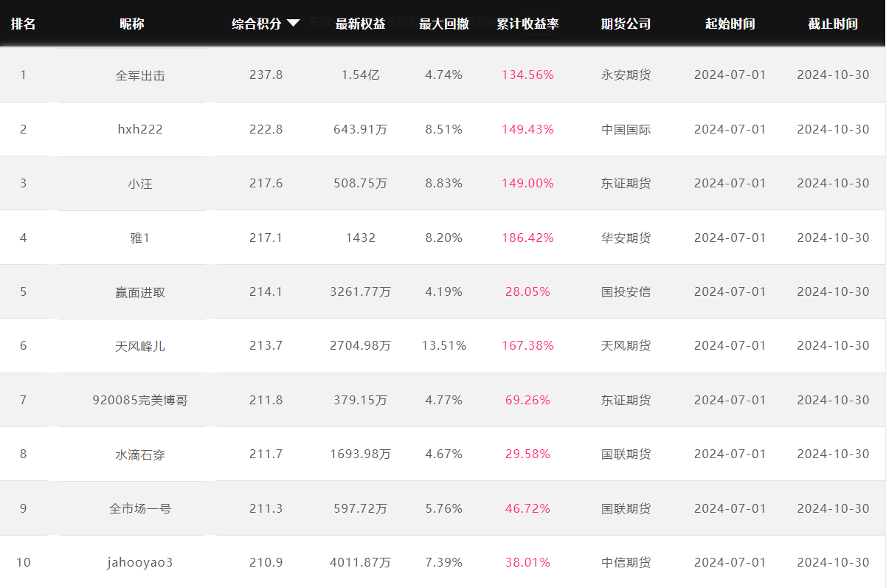Image resolution: width=886 pixels, height=588 pixels.
Task: Open the 920085完美博哥 nickname entry
Action: click(x=140, y=400)
